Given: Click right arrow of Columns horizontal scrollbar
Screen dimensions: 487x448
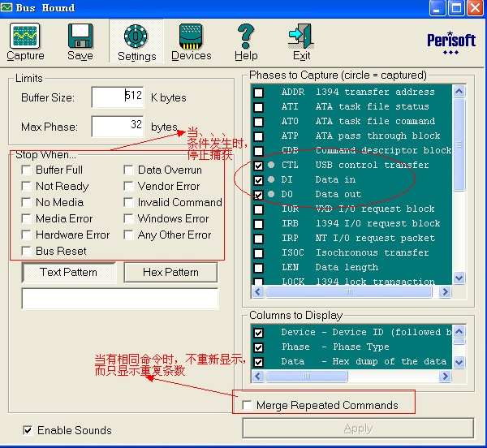Looking at the screenshot, I should [445, 376].
